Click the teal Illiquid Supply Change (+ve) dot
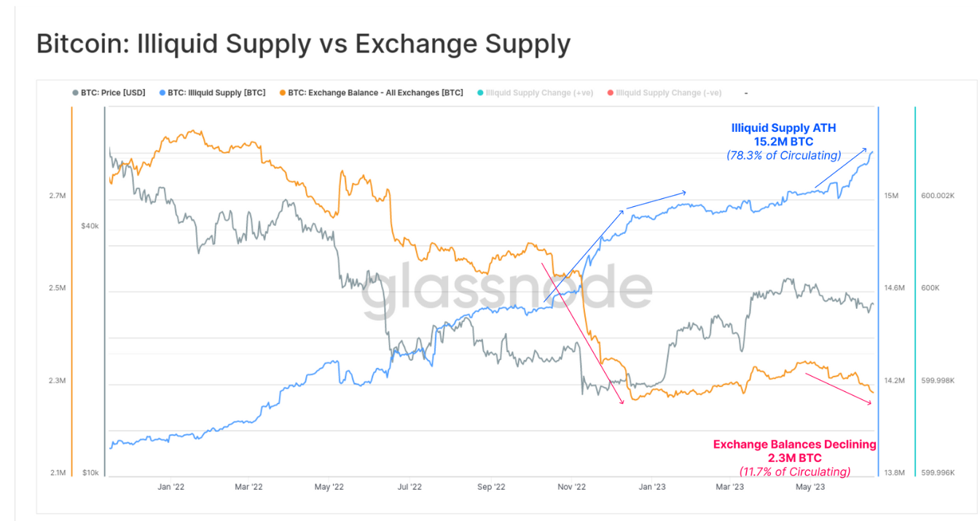 (x=479, y=93)
